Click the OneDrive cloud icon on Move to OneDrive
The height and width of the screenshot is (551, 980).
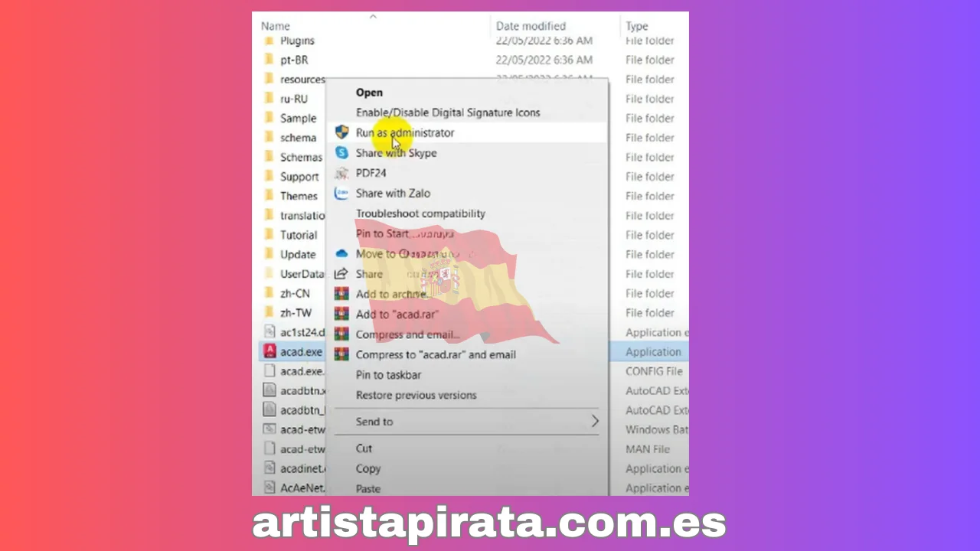(x=341, y=253)
